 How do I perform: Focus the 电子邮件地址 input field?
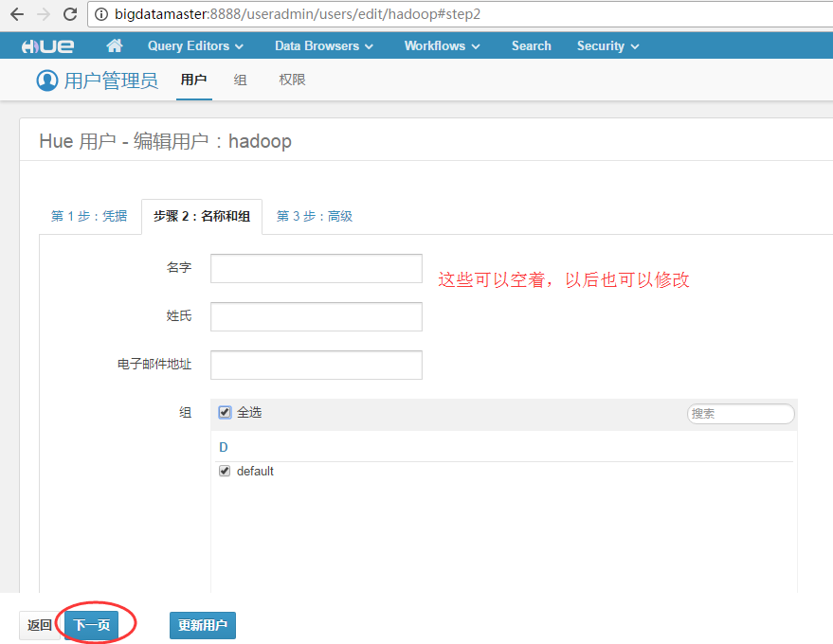pyautogui.click(x=317, y=365)
